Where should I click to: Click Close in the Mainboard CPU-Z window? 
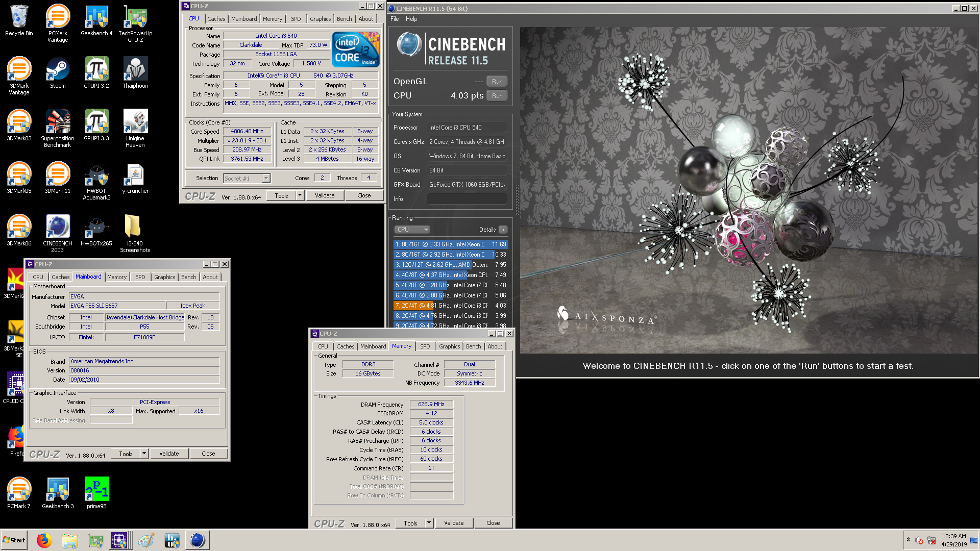(x=208, y=454)
